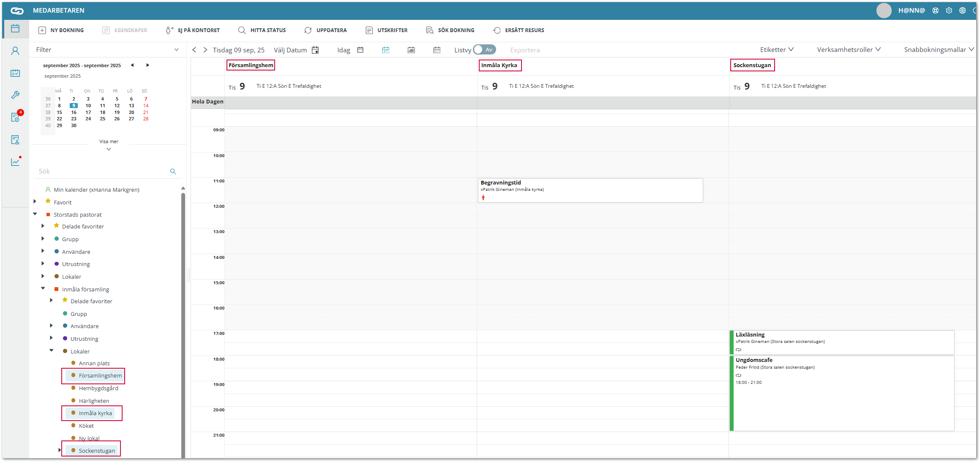Select Församlingshem in the Lokaler tree
The image size is (980, 462).
tap(100, 375)
